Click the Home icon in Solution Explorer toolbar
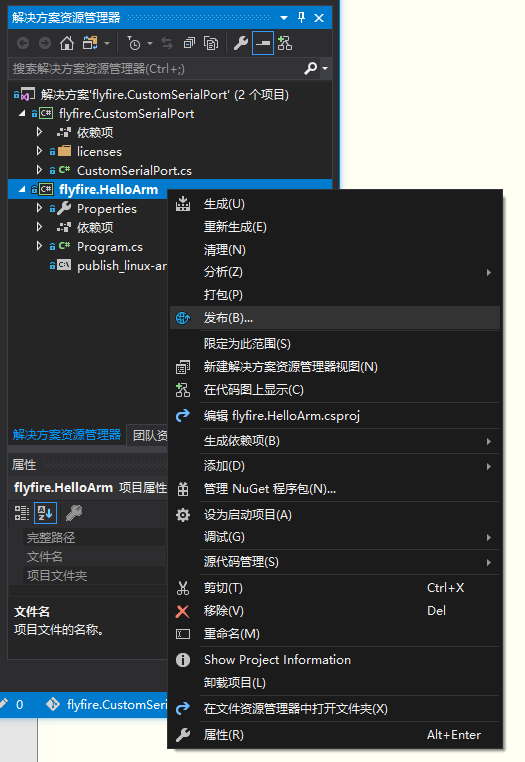The width and height of the screenshot is (525, 762). 67,44
